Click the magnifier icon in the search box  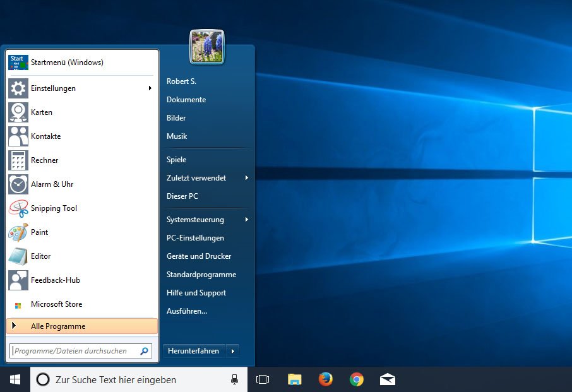click(145, 351)
